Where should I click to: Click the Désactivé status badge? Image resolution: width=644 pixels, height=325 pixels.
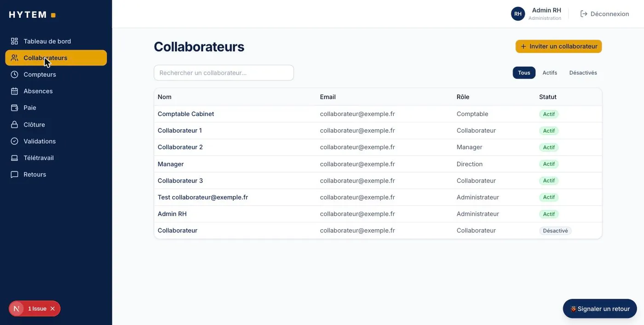(555, 231)
